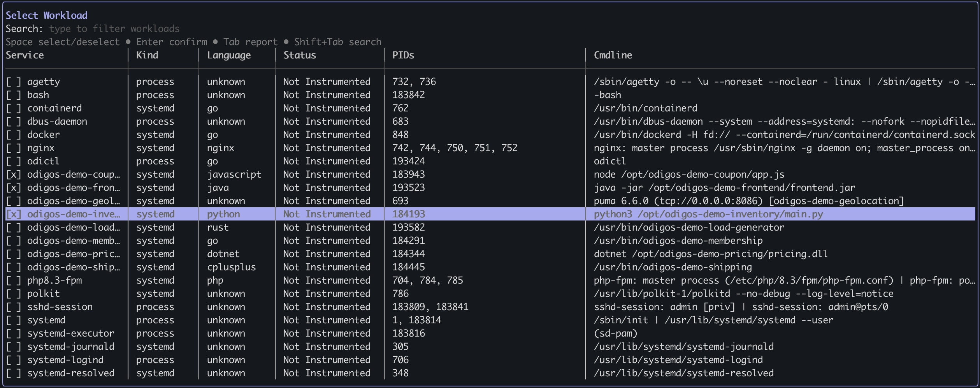The image size is (980, 388).
Task: Click the python3 inventory main.py cmdline
Action: tap(708, 214)
